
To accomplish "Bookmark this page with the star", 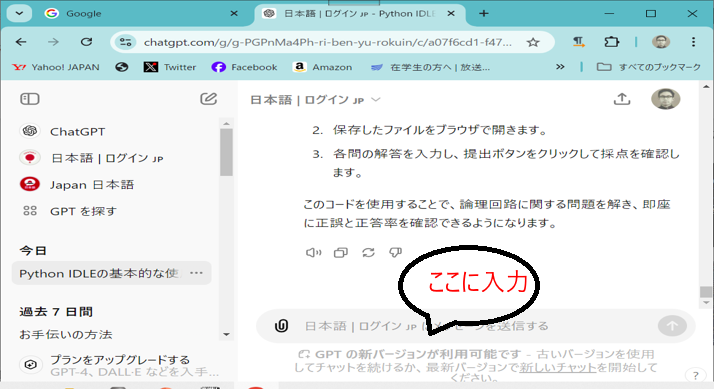I will pos(533,42).
